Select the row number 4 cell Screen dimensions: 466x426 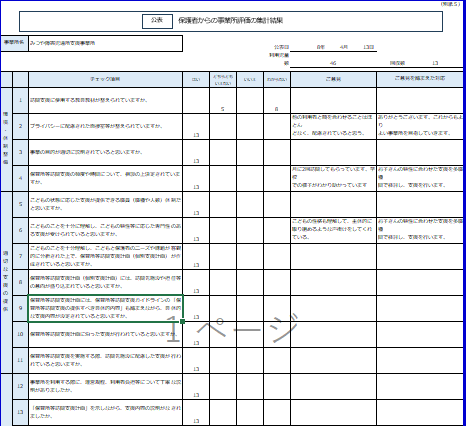[x=21, y=178]
